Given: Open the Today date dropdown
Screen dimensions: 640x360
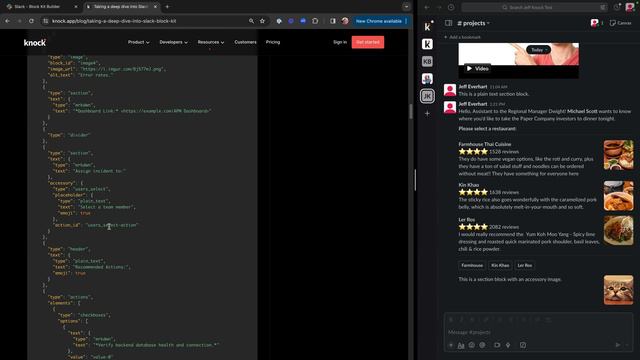Looking at the screenshot, I should click(538, 50).
